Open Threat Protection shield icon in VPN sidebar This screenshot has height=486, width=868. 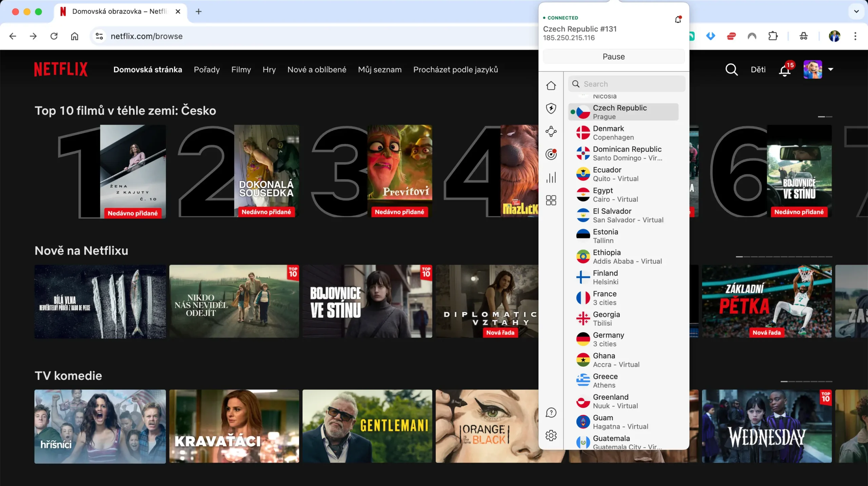click(x=551, y=108)
